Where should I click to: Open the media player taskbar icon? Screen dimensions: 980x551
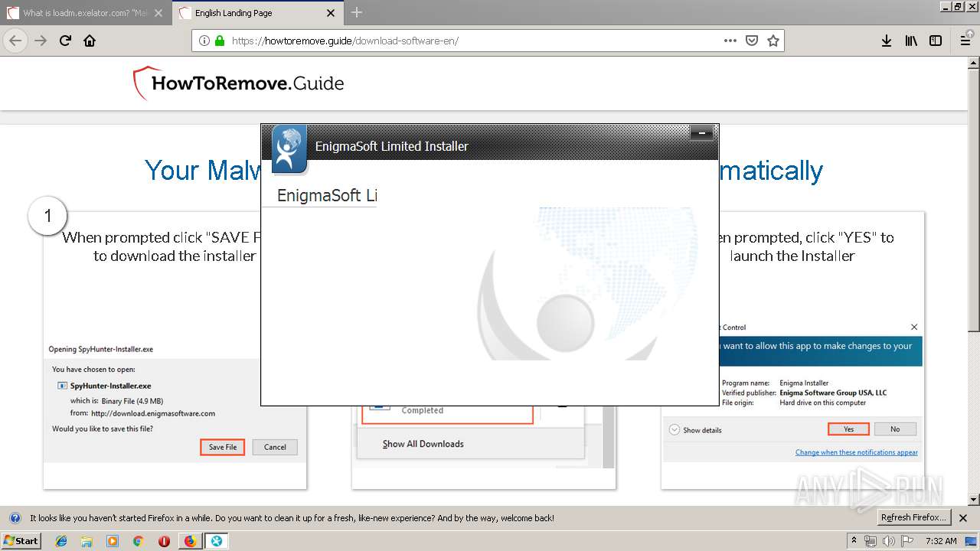[x=113, y=541]
